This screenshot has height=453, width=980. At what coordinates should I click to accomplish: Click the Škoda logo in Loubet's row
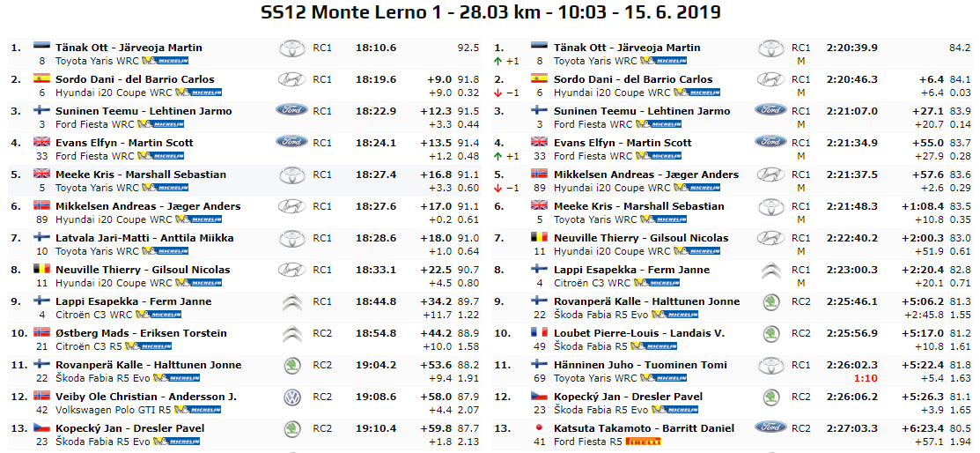[770, 334]
